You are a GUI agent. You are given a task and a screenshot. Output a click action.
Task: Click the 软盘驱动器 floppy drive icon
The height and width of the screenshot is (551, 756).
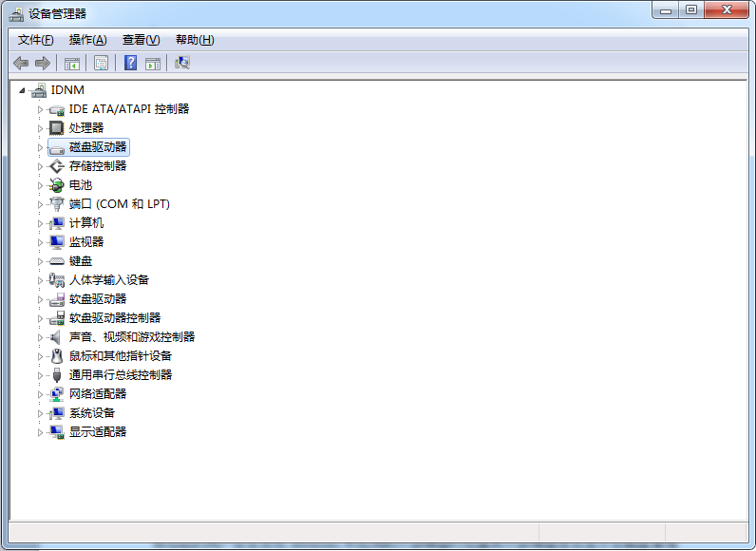pos(57,299)
